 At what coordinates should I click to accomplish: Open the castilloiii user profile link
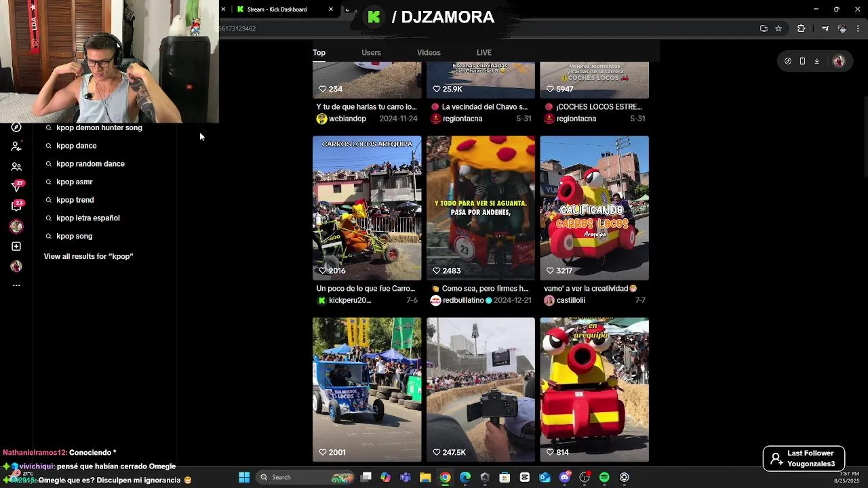(570, 300)
